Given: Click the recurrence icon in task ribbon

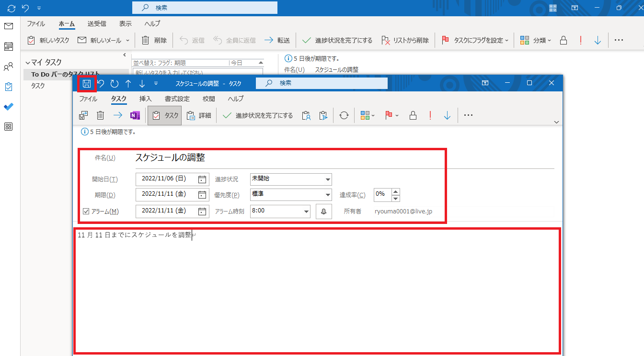Looking at the screenshot, I should 344,115.
